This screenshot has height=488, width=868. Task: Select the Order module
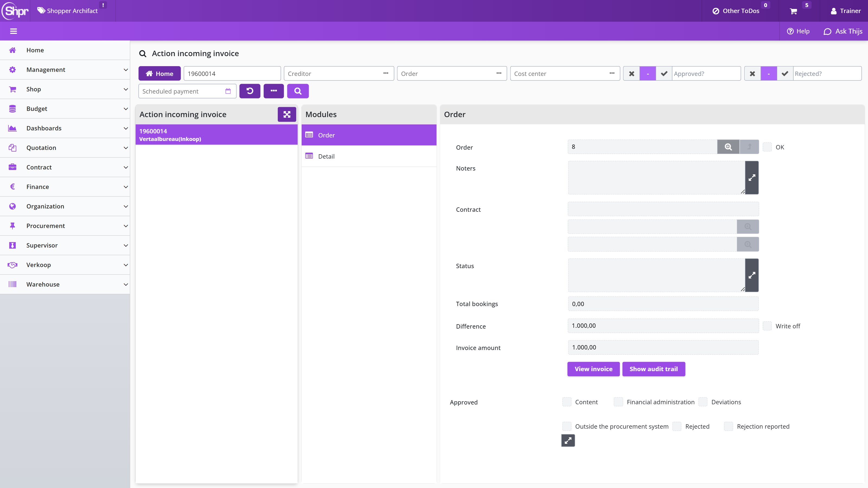[369, 135]
